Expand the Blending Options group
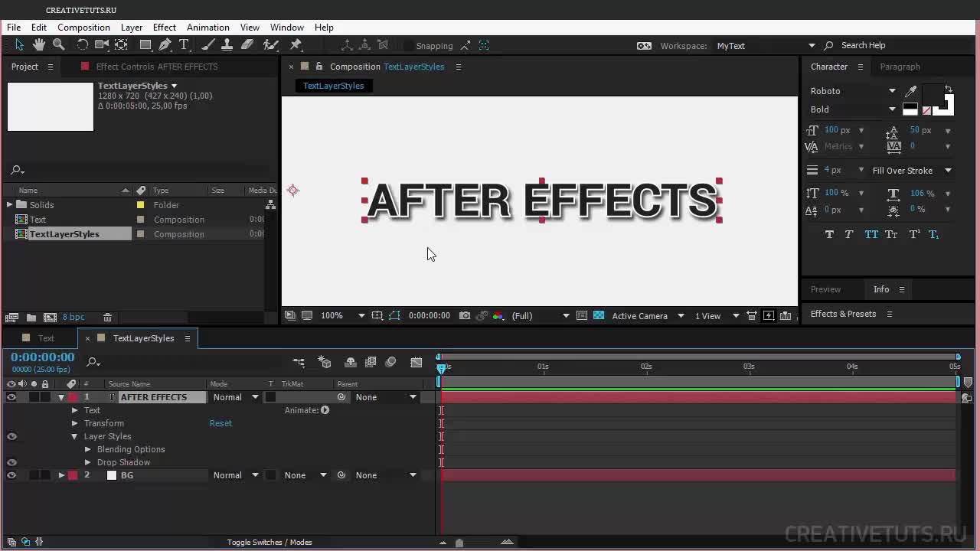 (88, 449)
